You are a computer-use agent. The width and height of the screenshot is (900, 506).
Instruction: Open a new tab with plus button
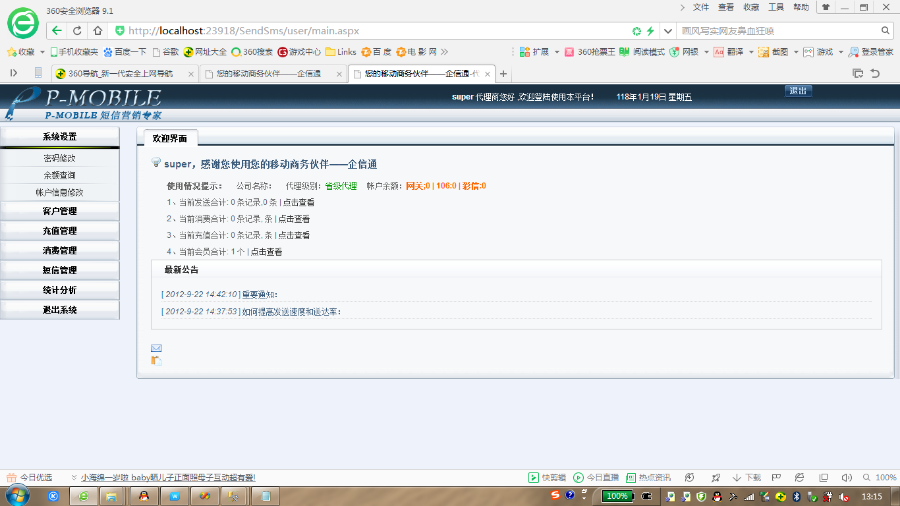503,73
